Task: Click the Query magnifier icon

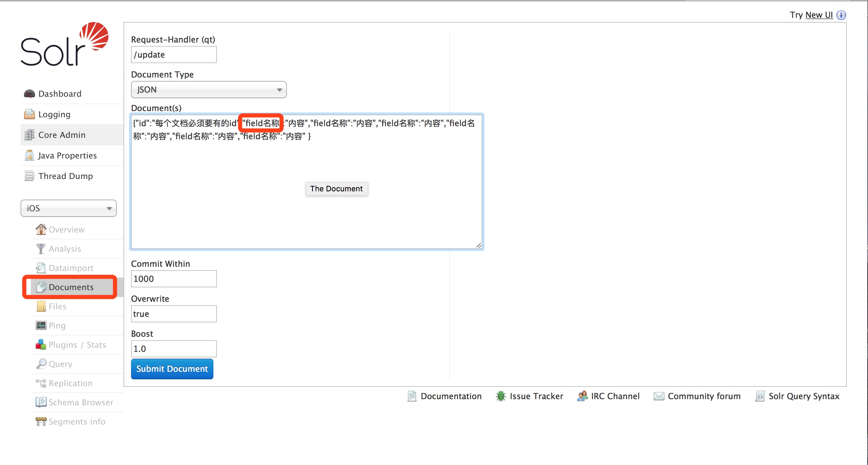Action: point(41,364)
